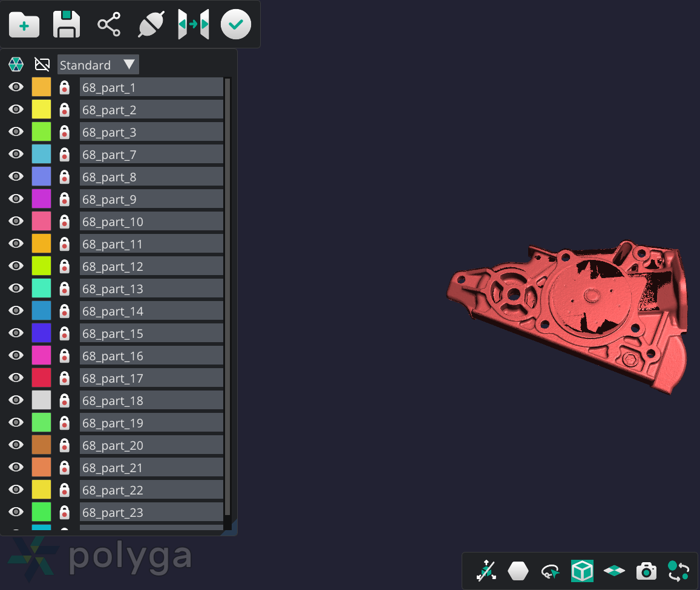This screenshot has width=700, height=590.
Task: Hide the 68_part_1 scan
Action: [15, 86]
